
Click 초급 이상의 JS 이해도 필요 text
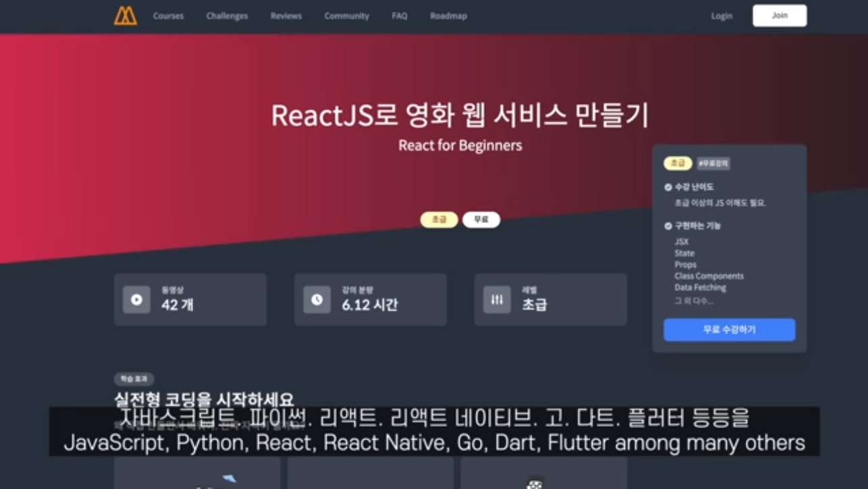coord(720,203)
